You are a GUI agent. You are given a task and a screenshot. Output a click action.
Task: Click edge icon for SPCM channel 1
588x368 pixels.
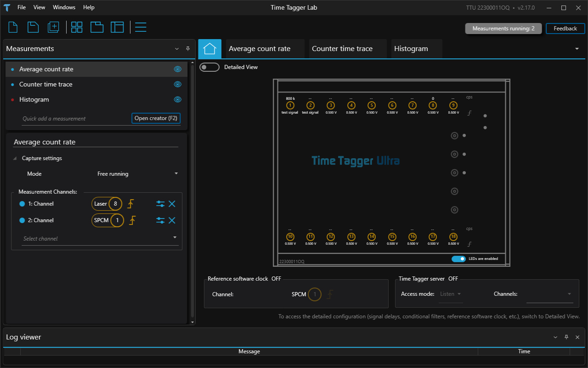pos(132,220)
